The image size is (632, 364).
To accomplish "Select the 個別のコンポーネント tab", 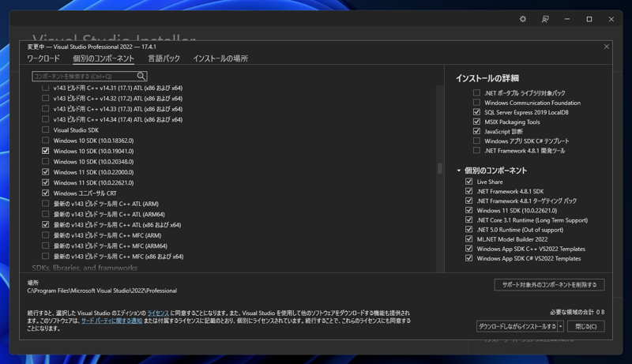I will [x=103, y=58].
